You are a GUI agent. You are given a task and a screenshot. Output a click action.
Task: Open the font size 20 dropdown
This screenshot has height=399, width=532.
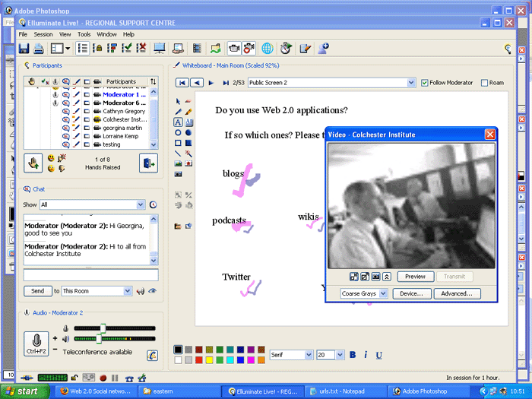(x=340, y=355)
